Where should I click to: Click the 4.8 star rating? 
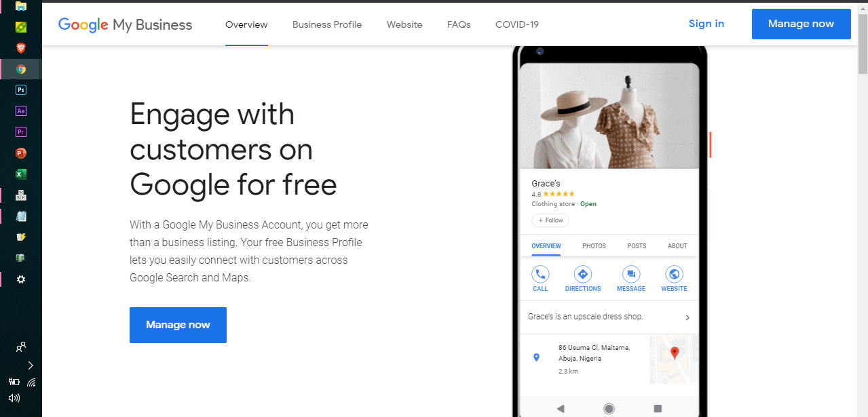pos(553,194)
